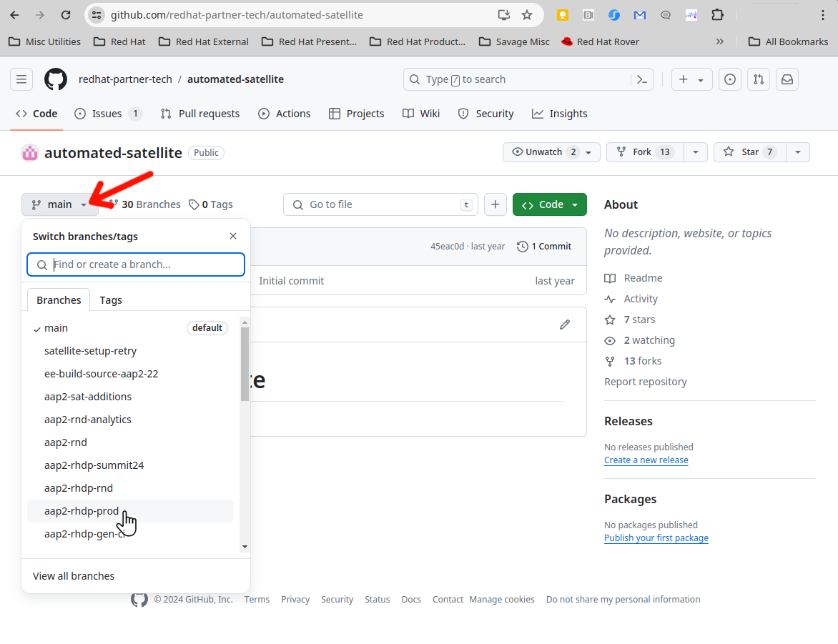The height and width of the screenshot is (644, 838).
Task: Click Publish your first package link
Action: coord(656,538)
